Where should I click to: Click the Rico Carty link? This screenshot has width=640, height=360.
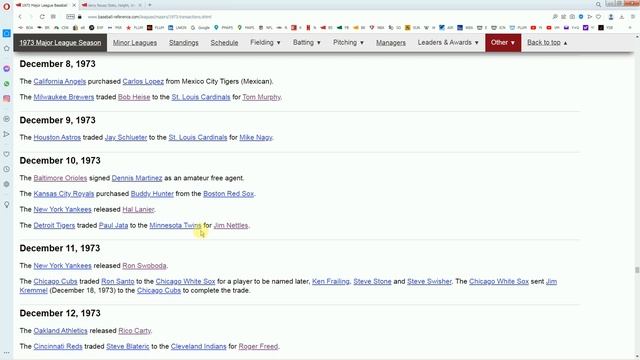[x=134, y=331]
